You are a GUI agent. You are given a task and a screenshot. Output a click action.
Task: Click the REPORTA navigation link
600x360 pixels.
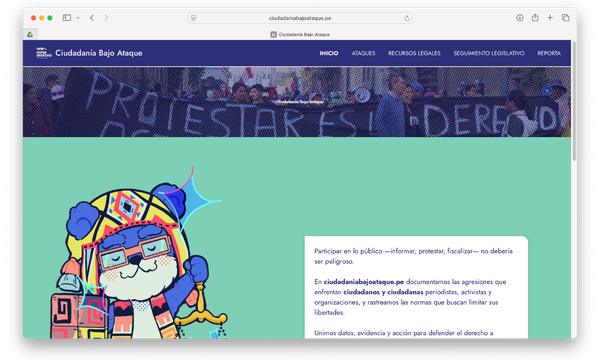tap(549, 53)
